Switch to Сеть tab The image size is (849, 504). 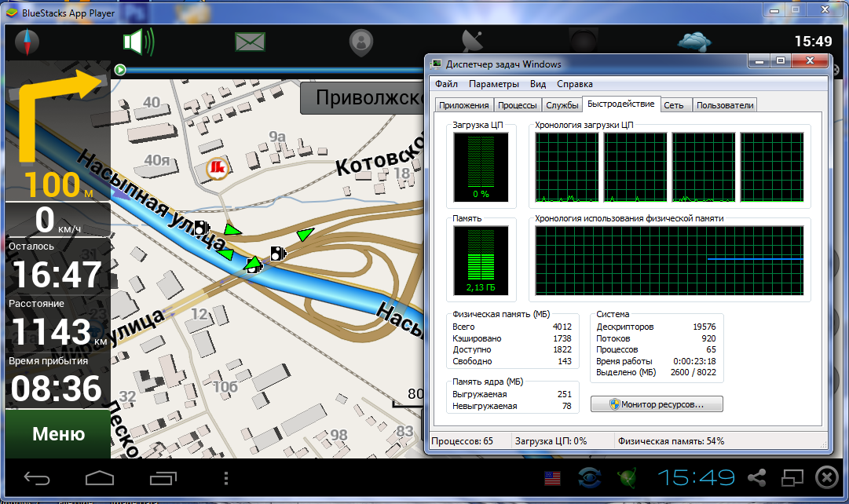click(x=676, y=105)
